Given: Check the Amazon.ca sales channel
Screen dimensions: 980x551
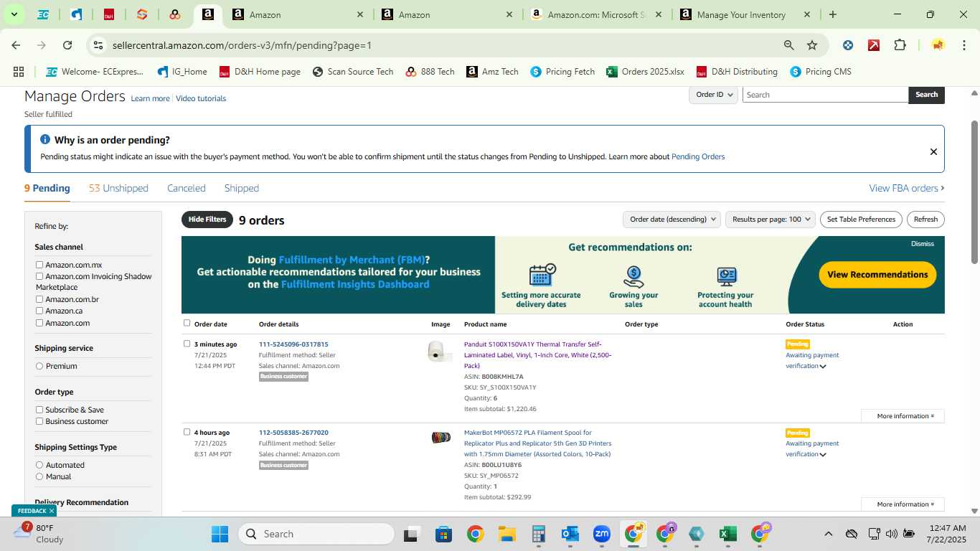Looking at the screenshot, I should coord(39,311).
